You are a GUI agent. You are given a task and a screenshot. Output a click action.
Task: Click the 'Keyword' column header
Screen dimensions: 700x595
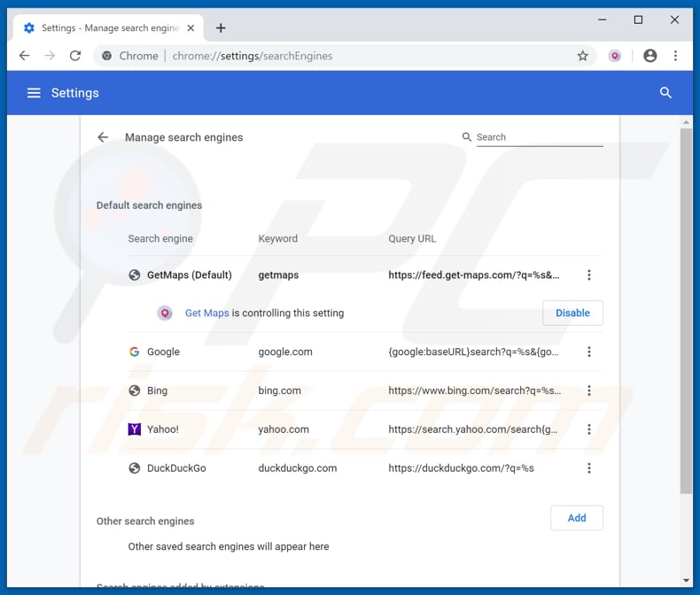277,239
